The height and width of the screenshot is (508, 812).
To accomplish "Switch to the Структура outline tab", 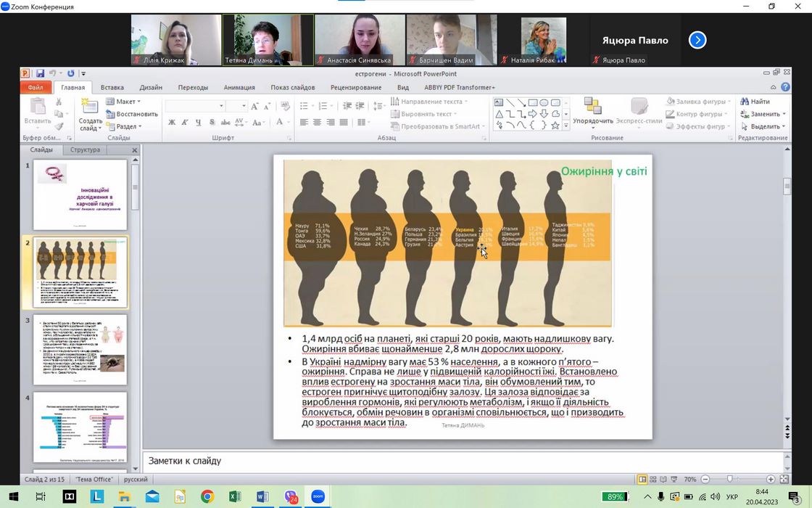I will tap(85, 150).
